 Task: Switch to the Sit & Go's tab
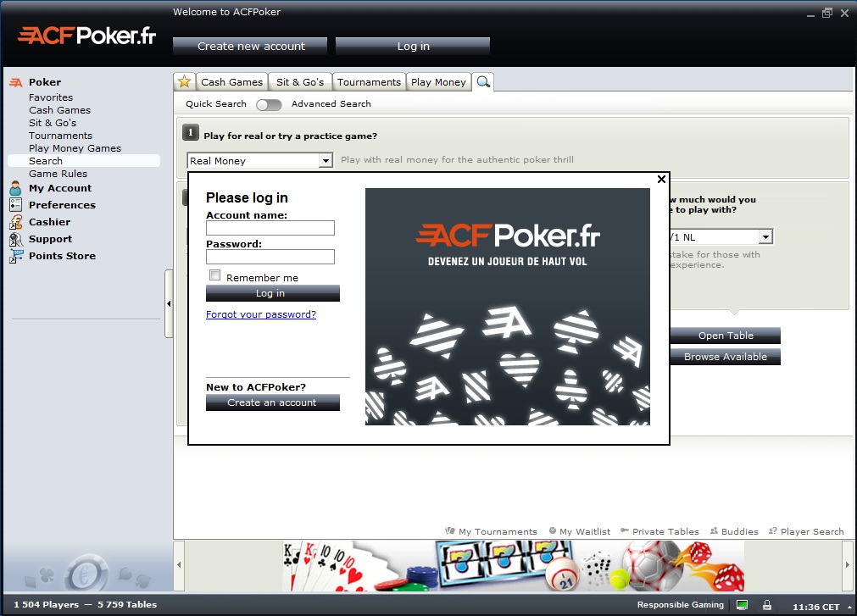[x=300, y=82]
